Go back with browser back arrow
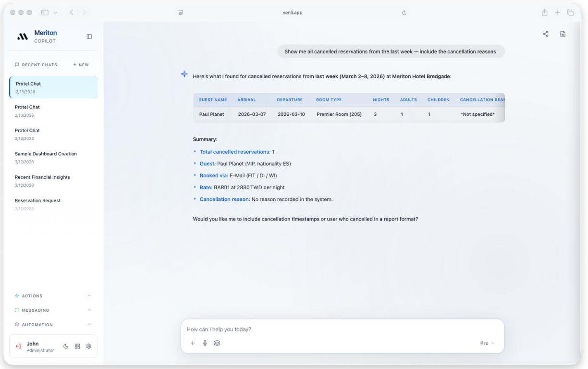The width and height of the screenshot is (588, 369). [71, 12]
